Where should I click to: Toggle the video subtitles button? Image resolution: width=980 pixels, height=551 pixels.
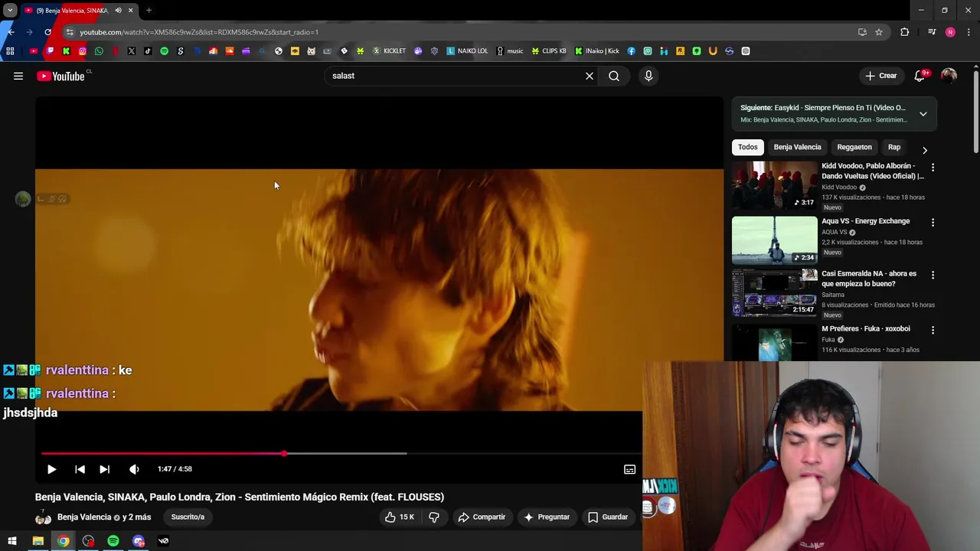(x=629, y=469)
